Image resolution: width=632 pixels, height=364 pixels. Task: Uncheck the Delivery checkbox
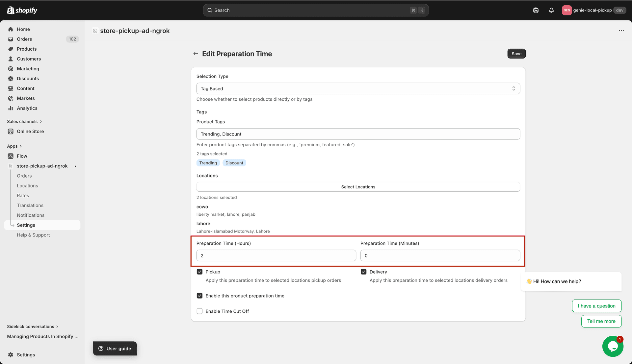(x=363, y=272)
